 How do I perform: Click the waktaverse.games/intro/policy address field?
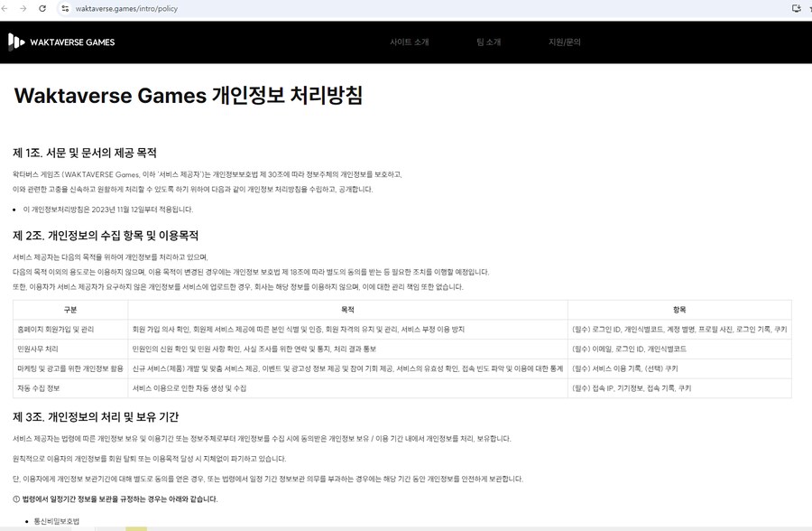pos(126,9)
